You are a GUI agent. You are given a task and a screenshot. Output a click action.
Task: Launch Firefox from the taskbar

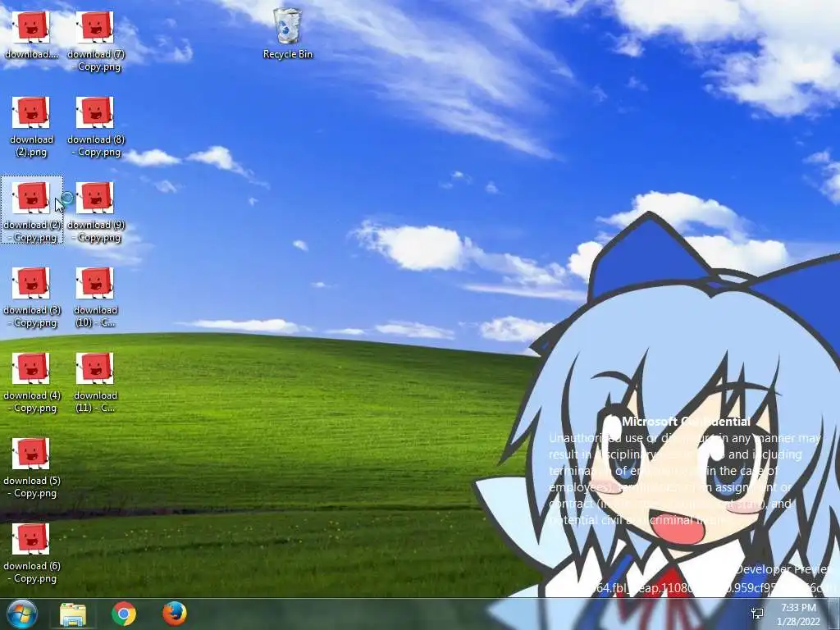pos(175,614)
